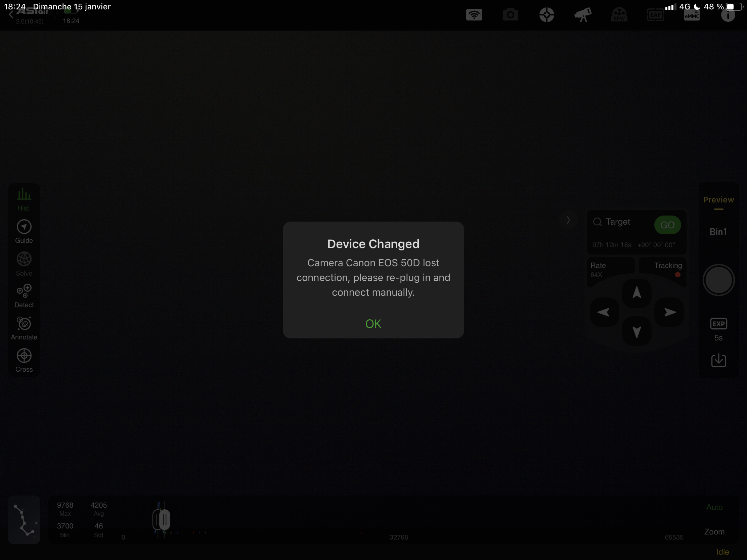The image size is (747, 560).
Task: Open EAF focuser settings icon
Action: (x=655, y=15)
